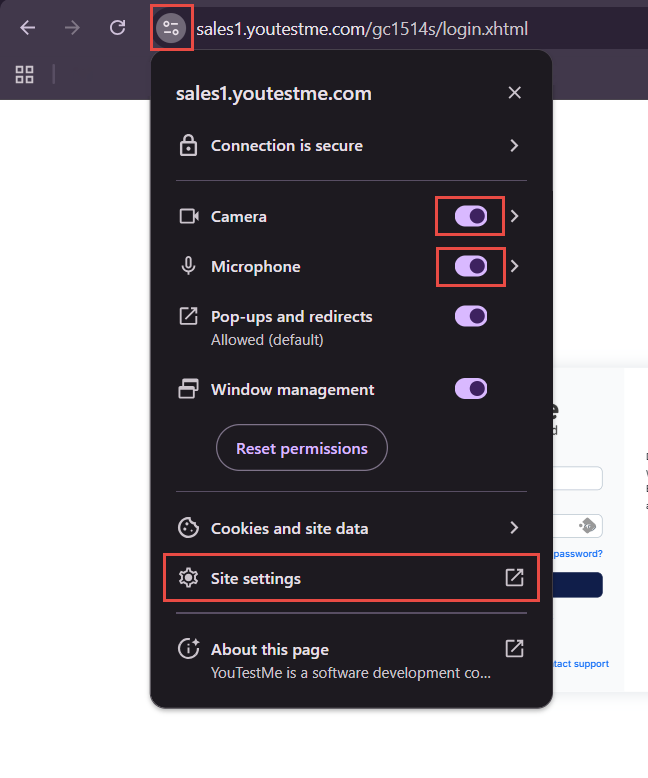Switch off Window management permission

click(470, 389)
